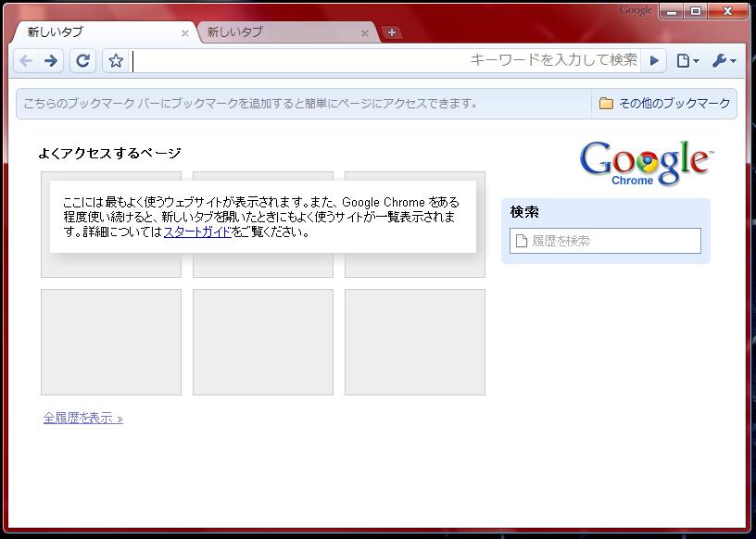The width and height of the screenshot is (756, 539).
Task: Click the よくアクセスするページ heading
Action: 109,154
